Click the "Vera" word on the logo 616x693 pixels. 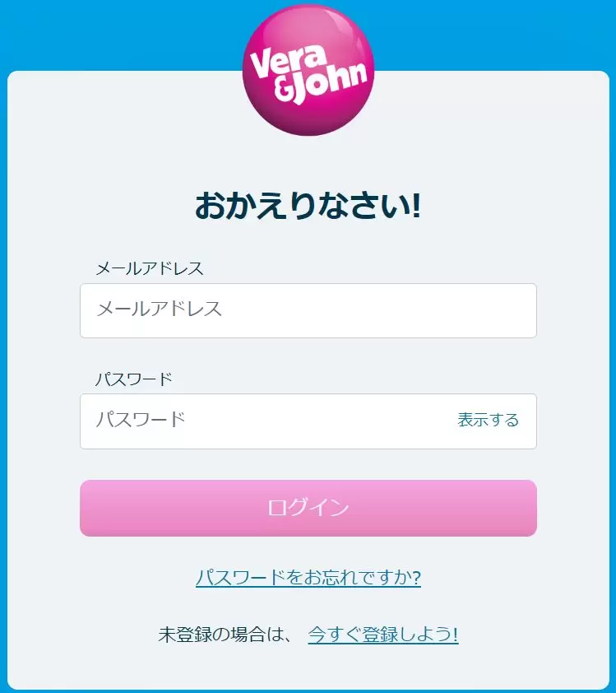289,62
